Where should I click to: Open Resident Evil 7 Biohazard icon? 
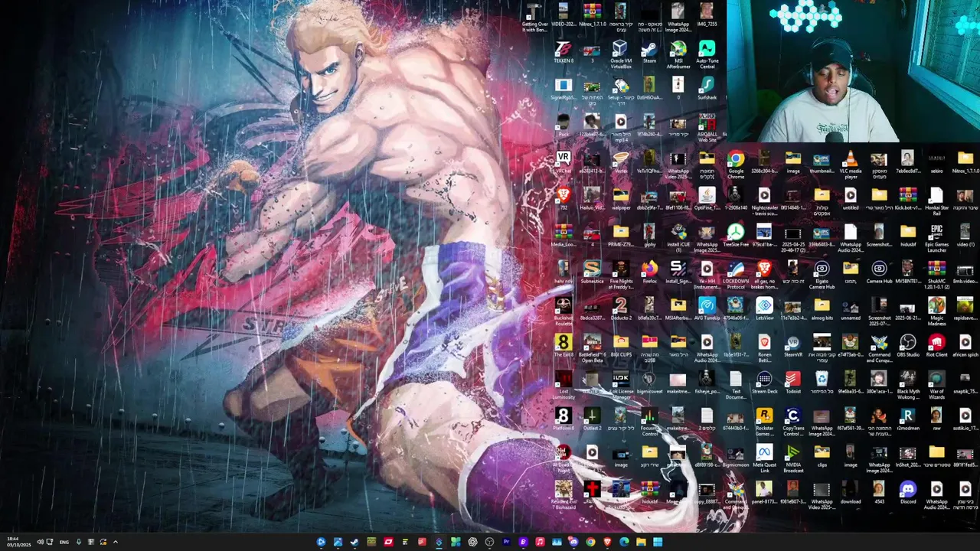coord(563,495)
